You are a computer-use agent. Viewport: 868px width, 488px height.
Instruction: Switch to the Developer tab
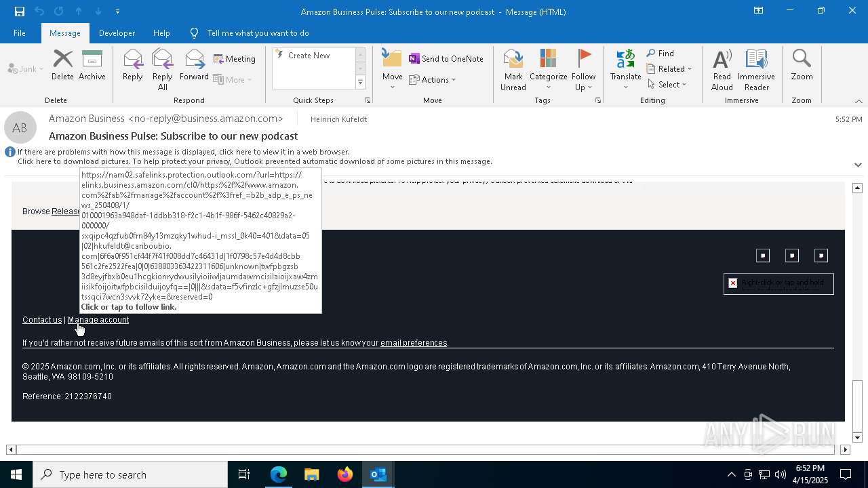coord(117,33)
